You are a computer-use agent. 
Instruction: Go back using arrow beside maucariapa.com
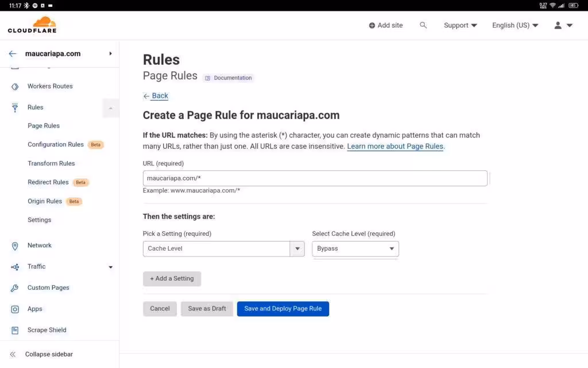point(13,53)
